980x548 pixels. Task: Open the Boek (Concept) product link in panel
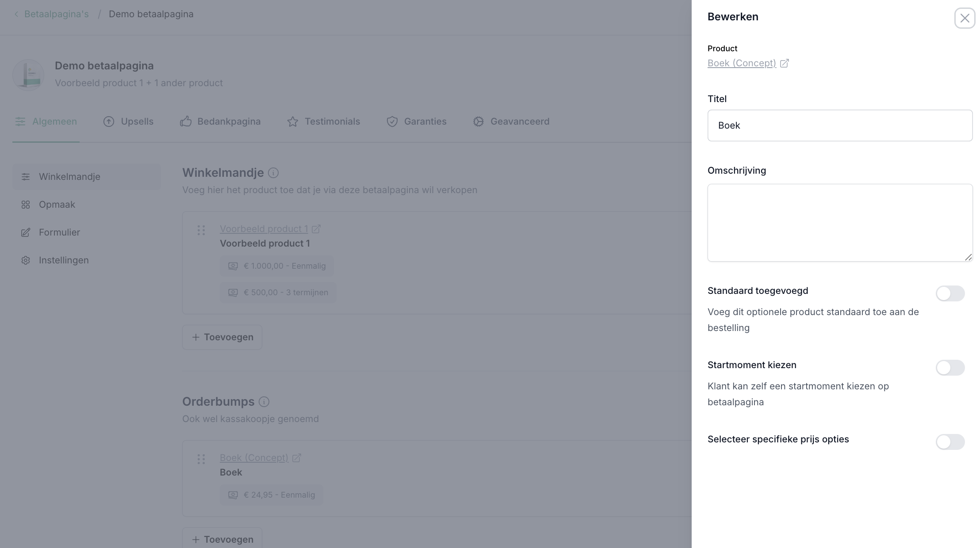pyautogui.click(x=742, y=63)
